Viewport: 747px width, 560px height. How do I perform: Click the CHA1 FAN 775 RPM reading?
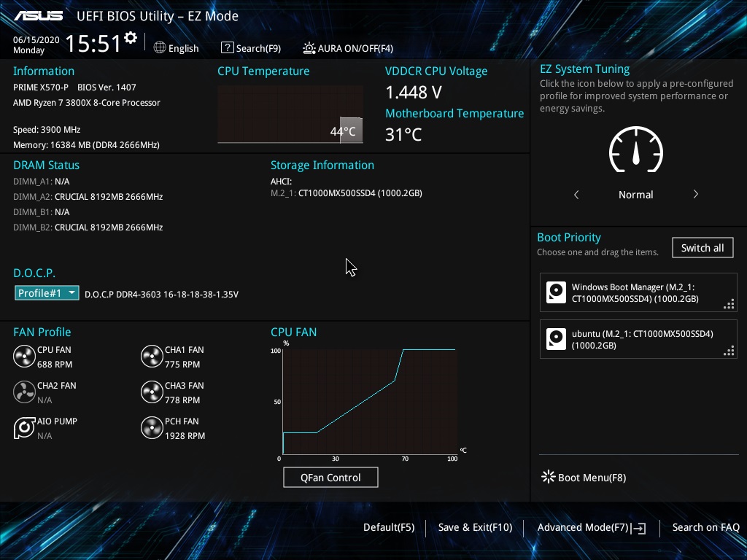(x=182, y=365)
